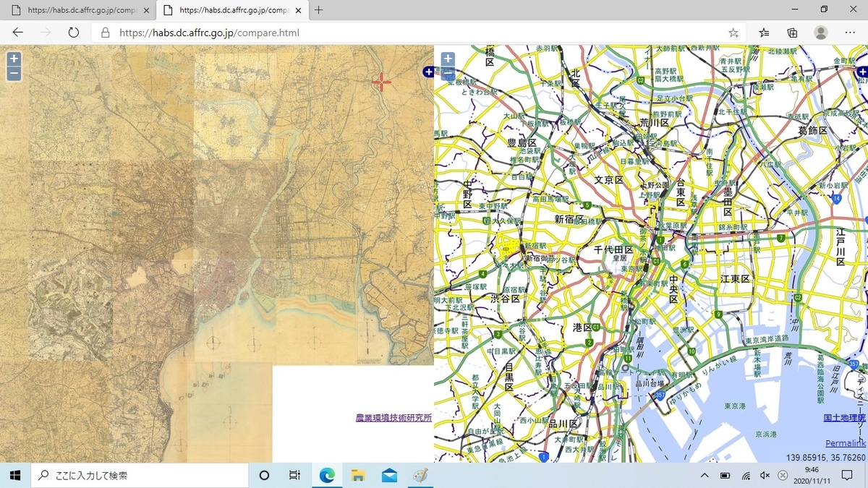Go back in the browser
The image size is (868, 488).
[18, 33]
